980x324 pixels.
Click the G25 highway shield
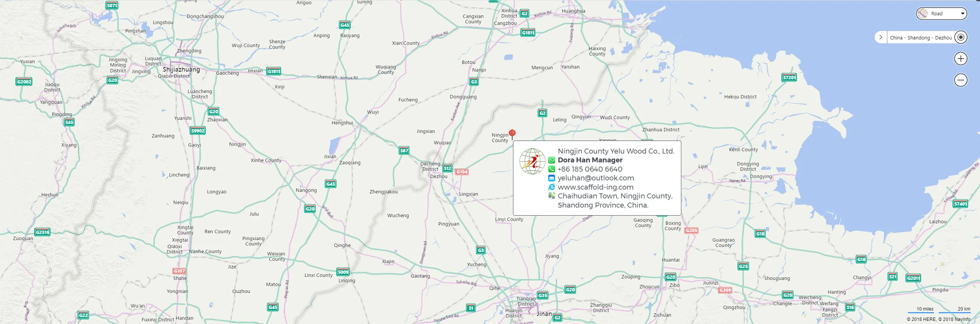[x=743, y=266]
